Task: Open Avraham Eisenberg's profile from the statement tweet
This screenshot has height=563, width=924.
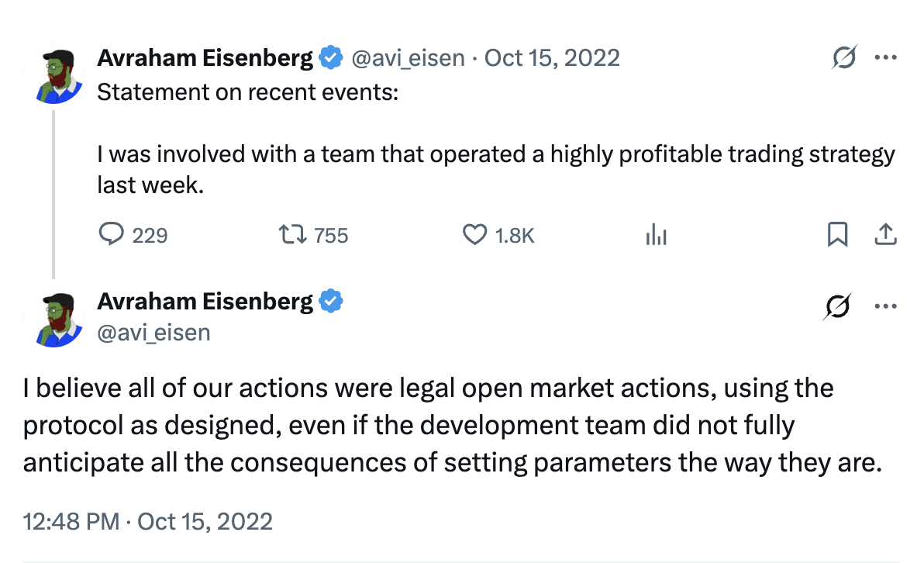Action: [205, 58]
